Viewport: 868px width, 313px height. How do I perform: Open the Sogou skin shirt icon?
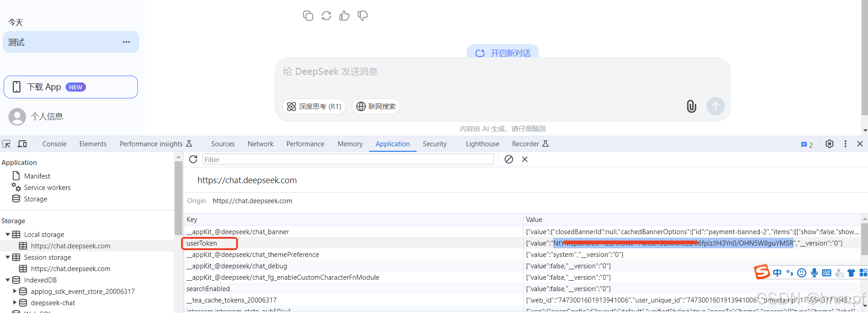click(x=851, y=273)
